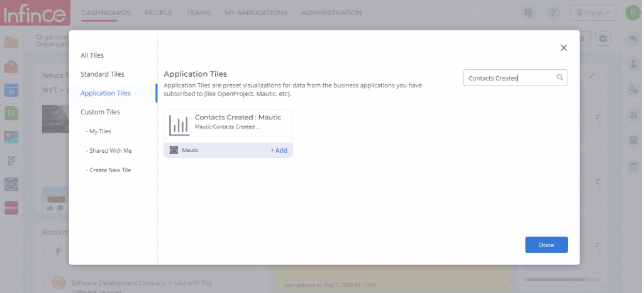Open the Mautic app icon in the left sidebar
Viewport: 644px width, 293px height.
(x=11, y=184)
